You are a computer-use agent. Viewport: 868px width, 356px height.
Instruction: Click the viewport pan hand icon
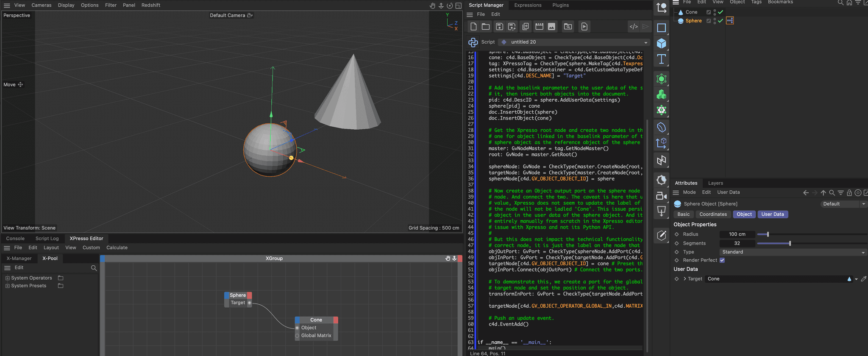pos(432,6)
